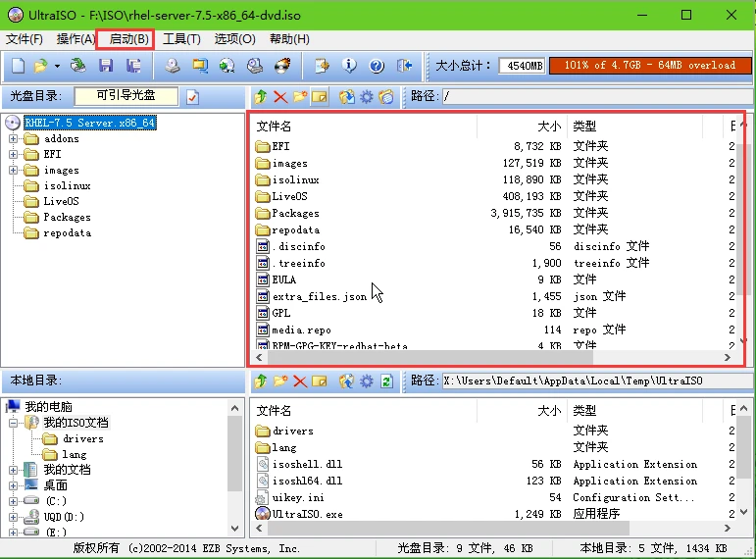Select the Packages folder in the disc tree
Viewport: 756px width, 559px height.
click(x=67, y=217)
